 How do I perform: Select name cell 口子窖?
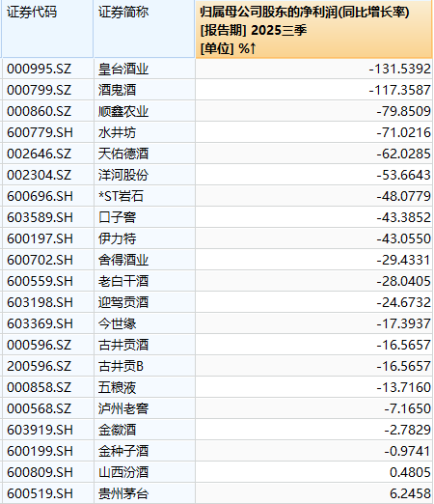145,217
